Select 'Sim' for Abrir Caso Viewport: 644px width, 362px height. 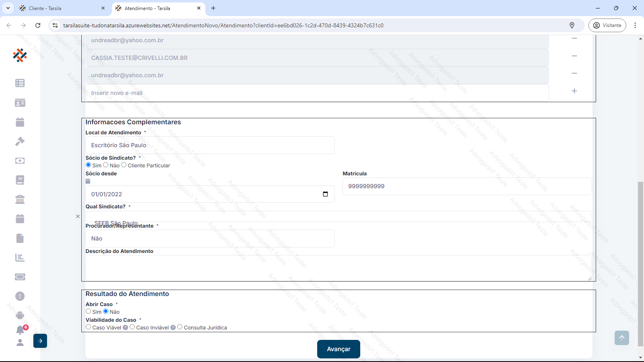(x=89, y=311)
